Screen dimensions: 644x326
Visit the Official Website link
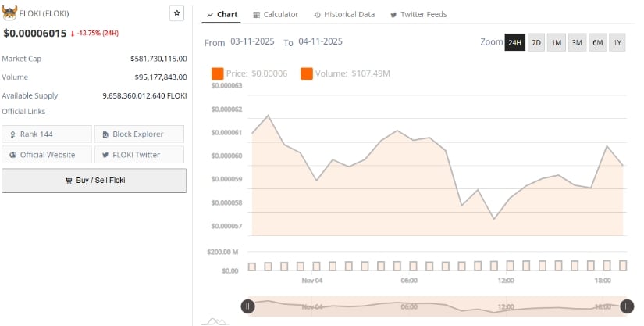tap(47, 155)
